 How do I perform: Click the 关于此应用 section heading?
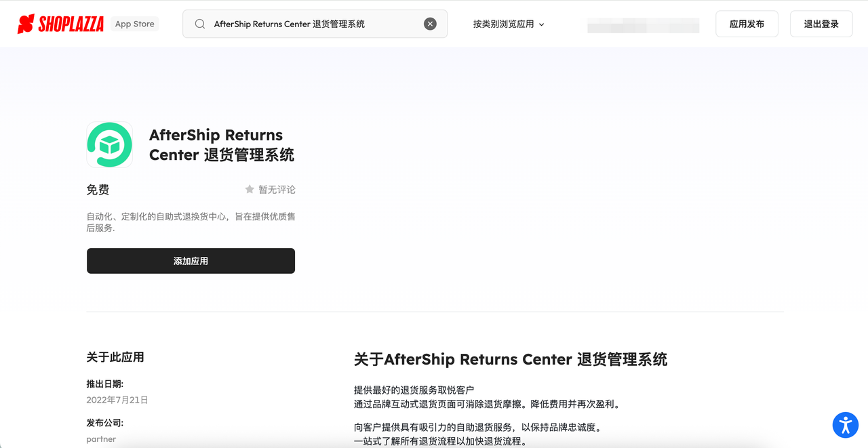(x=115, y=357)
